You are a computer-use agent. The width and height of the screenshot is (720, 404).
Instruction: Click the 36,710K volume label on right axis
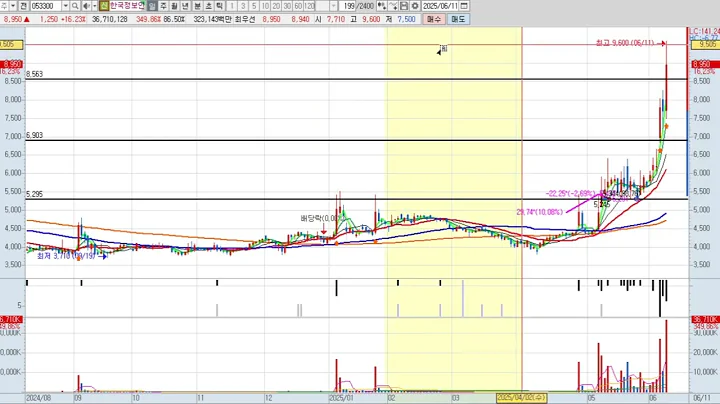(x=704, y=319)
